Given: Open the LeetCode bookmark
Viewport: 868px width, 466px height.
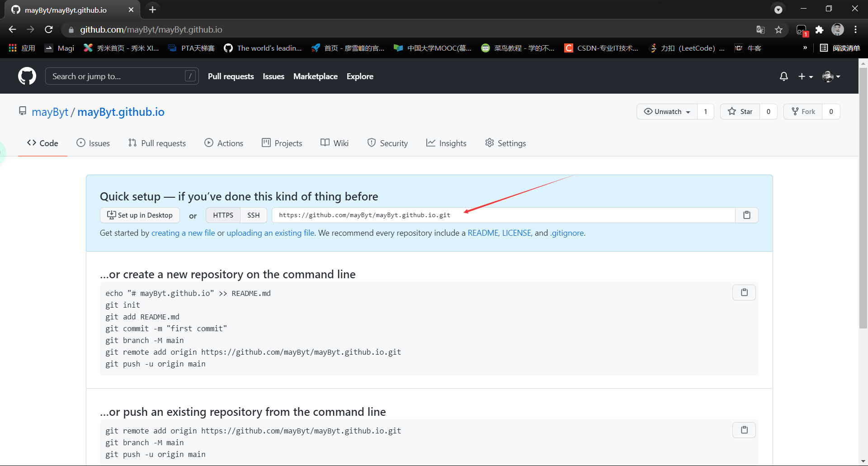Looking at the screenshot, I should click(x=686, y=48).
